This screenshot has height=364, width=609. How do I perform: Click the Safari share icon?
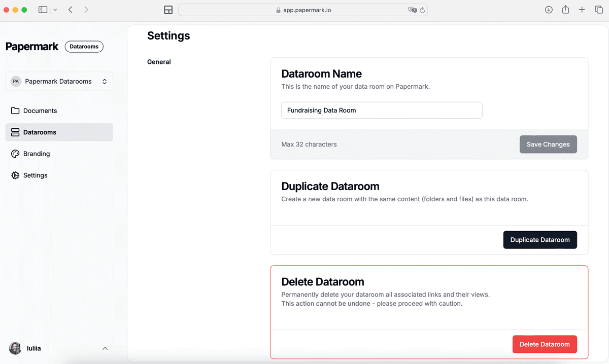click(x=565, y=10)
